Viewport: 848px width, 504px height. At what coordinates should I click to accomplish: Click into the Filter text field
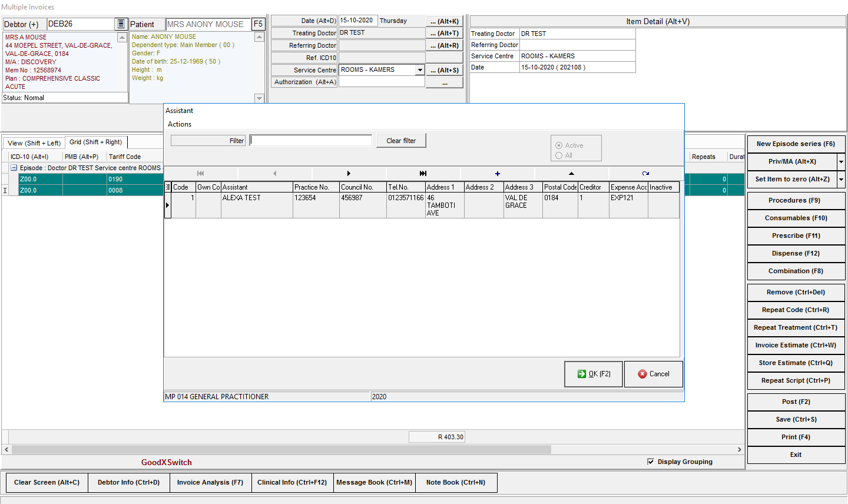[311, 141]
